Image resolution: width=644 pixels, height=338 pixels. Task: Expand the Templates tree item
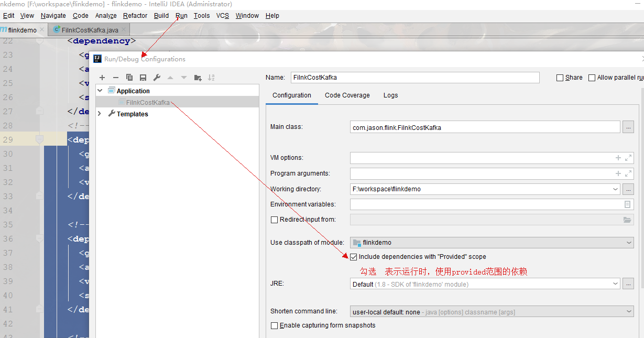pos(100,114)
